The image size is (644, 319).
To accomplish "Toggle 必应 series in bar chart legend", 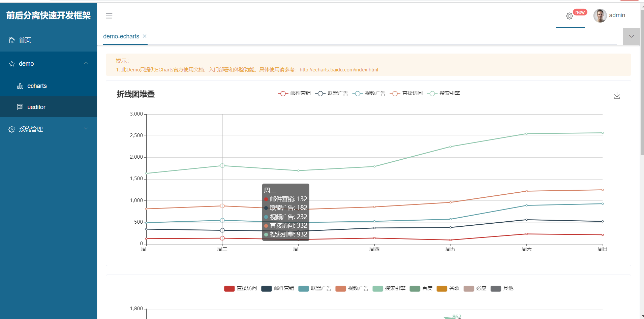I will tap(475, 288).
